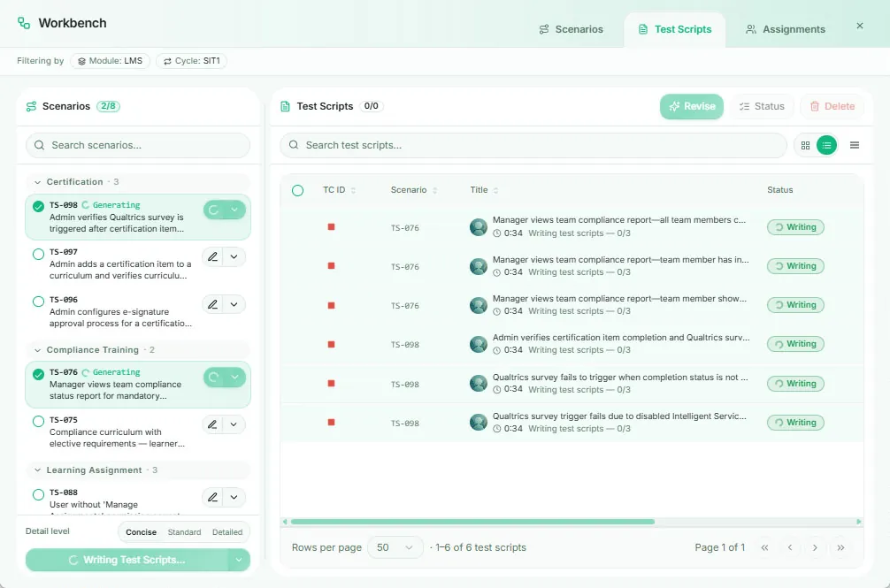Deselect scenario TS-076 checkbox
This screenshot has height=588, width=890.
pyautogui.click(x=38, y=374)
